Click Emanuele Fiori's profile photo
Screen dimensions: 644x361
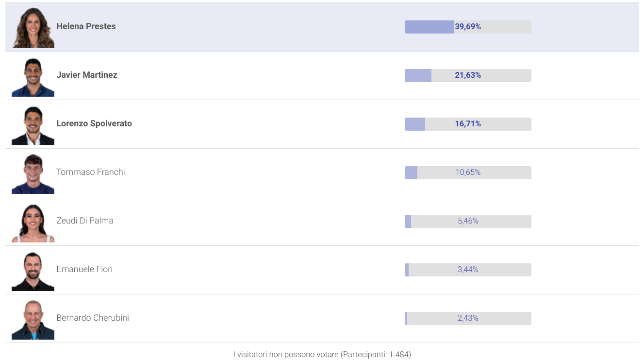pos(33,271)
